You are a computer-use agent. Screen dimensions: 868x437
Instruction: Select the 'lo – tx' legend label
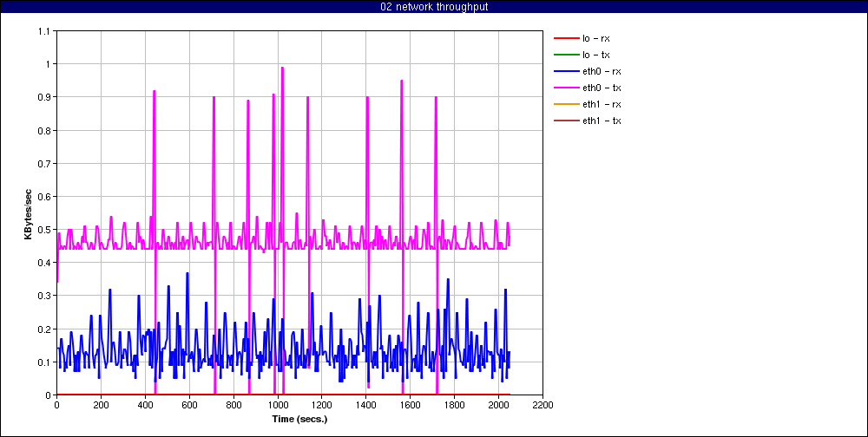tap(596, 55)
